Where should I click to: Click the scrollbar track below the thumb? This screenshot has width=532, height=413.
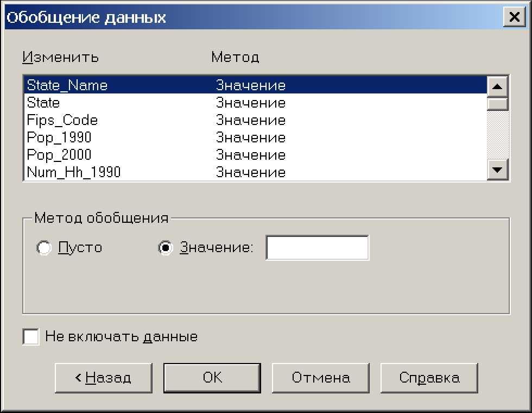coord(498,136)
